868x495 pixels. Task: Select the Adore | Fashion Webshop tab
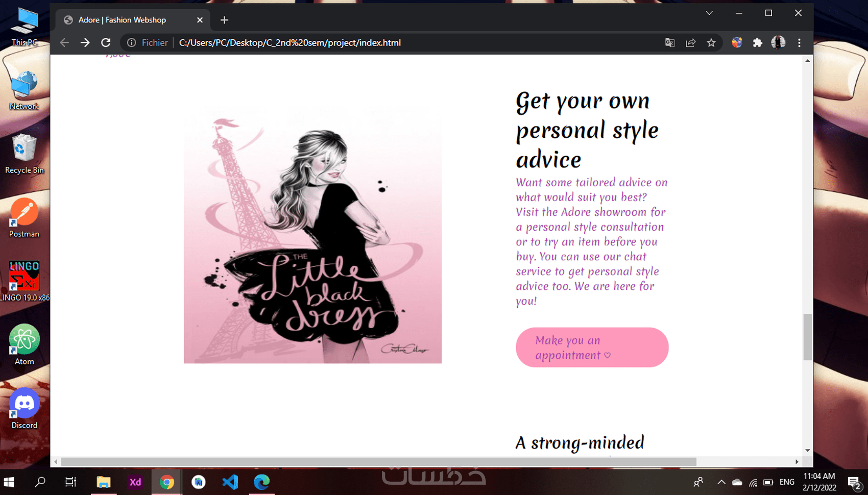[x=133, y=20]
